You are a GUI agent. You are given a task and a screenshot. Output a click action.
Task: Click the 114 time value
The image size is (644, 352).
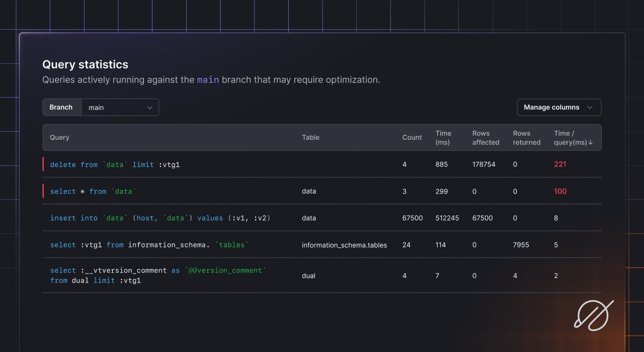(x=441, y=245)
